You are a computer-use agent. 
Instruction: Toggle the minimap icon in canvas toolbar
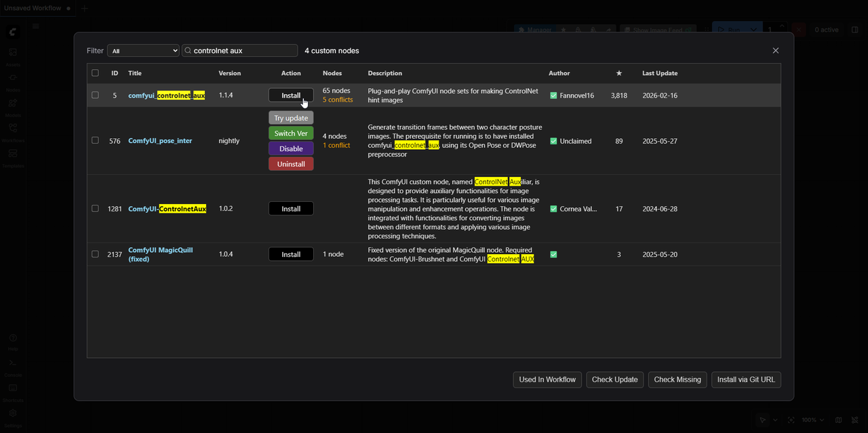tap(839, 420)
